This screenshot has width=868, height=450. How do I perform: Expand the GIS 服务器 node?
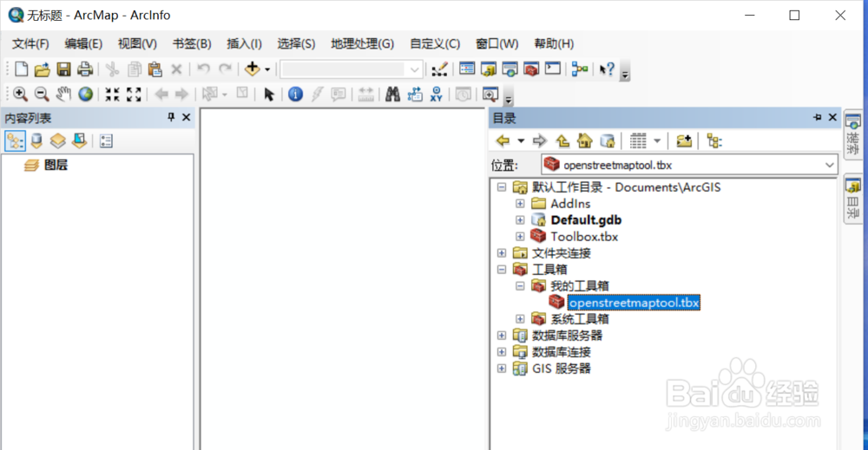tap(502, 368)
